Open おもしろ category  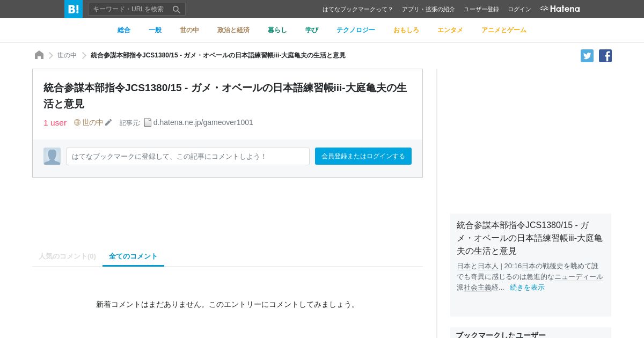tap(406, 30)
